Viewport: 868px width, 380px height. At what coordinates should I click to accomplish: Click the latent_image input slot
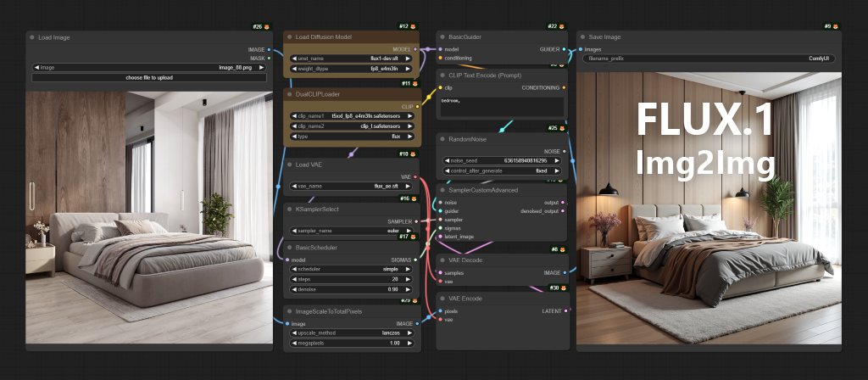tap(441, 237)
